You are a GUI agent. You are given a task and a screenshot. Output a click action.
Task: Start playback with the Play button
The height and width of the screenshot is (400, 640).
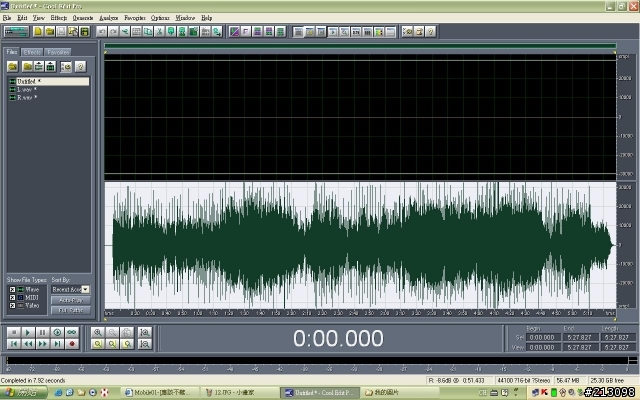pyautogui.click(x=28, y=332)
